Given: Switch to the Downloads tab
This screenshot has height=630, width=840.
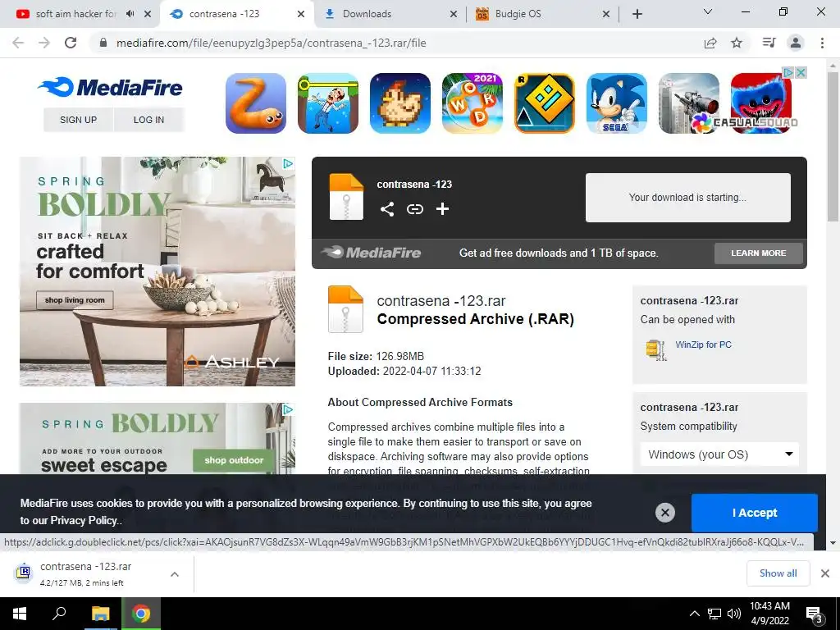Looking at the screenshot, I should click(x=367, y=14).
